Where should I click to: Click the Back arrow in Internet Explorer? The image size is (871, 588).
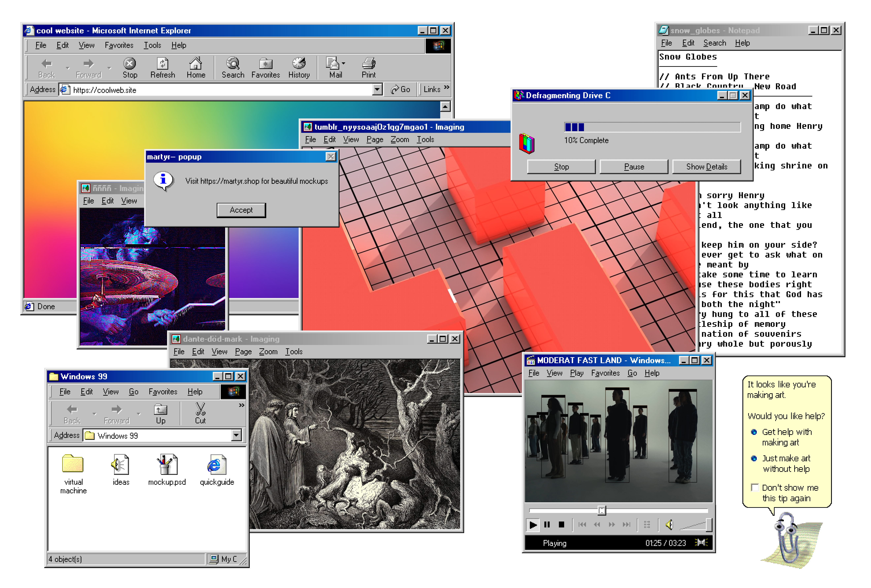click(47, 68)
